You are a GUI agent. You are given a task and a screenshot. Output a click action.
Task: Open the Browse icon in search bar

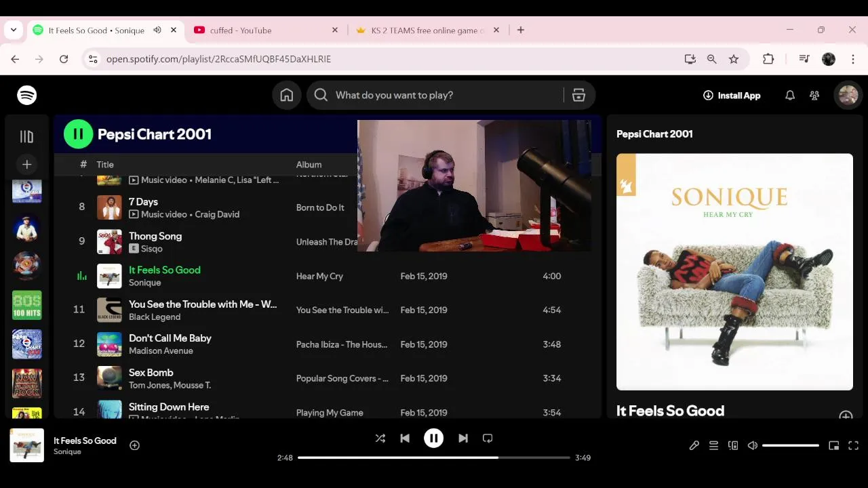pos(578,96)
